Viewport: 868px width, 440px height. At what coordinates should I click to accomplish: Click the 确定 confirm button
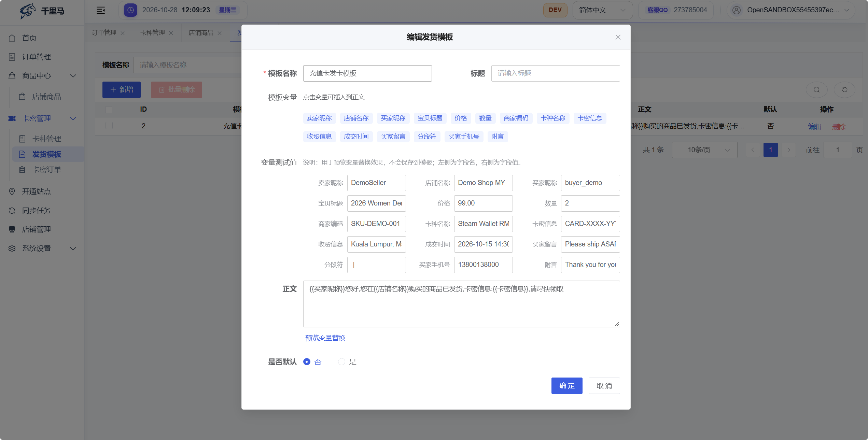[x=567, y=386]
